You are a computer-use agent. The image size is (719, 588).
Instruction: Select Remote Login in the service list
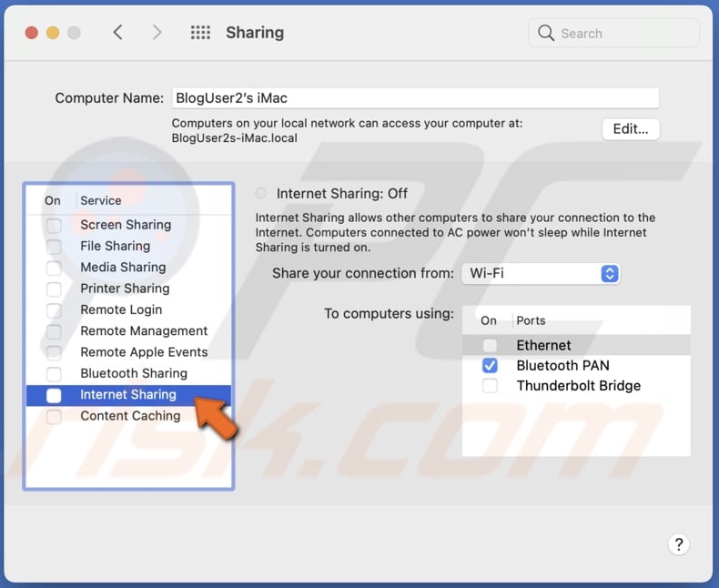pyautogui.click(x=128, y=309)
